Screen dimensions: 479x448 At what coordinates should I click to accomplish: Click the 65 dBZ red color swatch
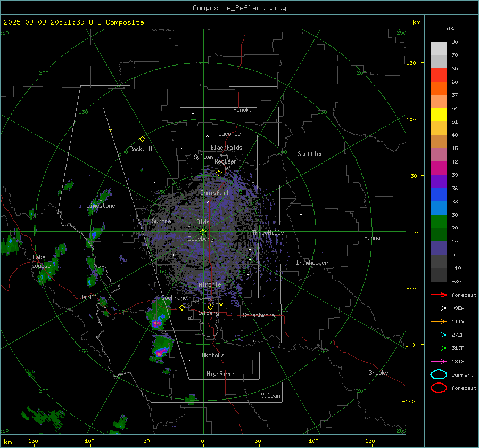(439, 75)
